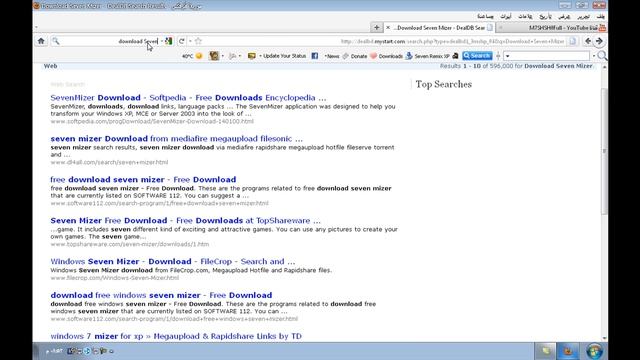Open the SevenMizer Download Softpedia result
This screenshot has width=640, height=360.
(x=188, y=98)
